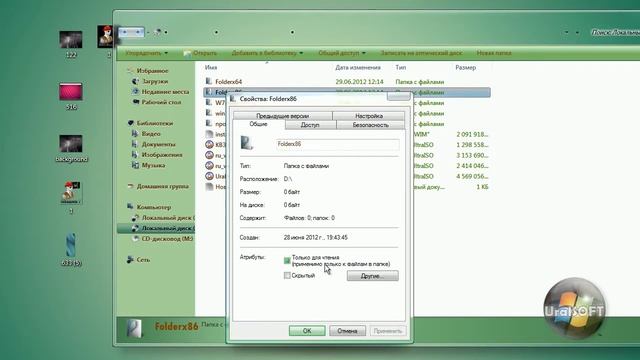
Task: Click Открыть in Explorer toolbar
Action: click(200, 53)
